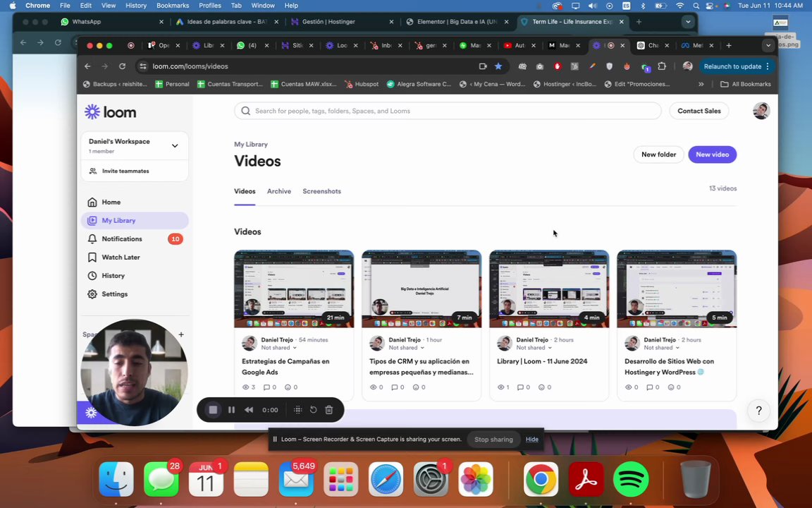Open the Estrategias de Campañas video thumbnail
The width and height of the screenshot is (812, 508).
pos(294,289)
